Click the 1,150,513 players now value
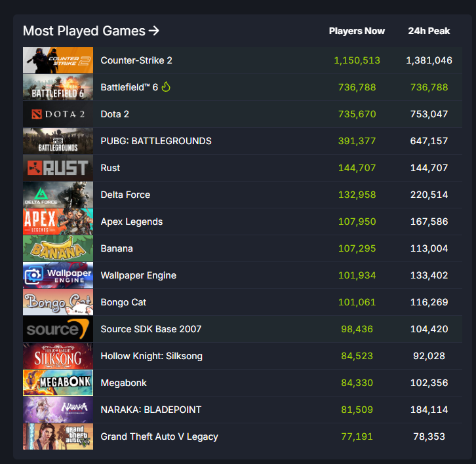 (357, 60)
